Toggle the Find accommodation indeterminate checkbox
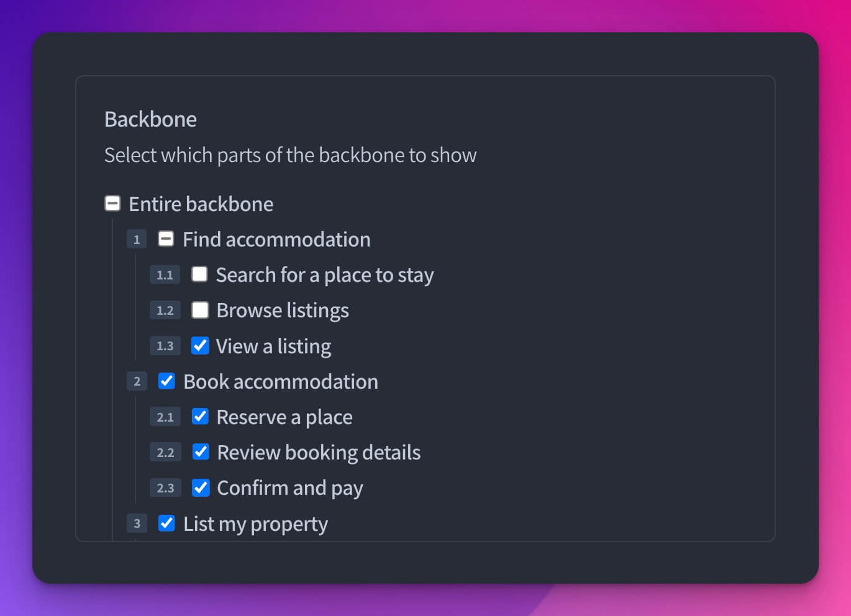 click(x=166, y=238)
